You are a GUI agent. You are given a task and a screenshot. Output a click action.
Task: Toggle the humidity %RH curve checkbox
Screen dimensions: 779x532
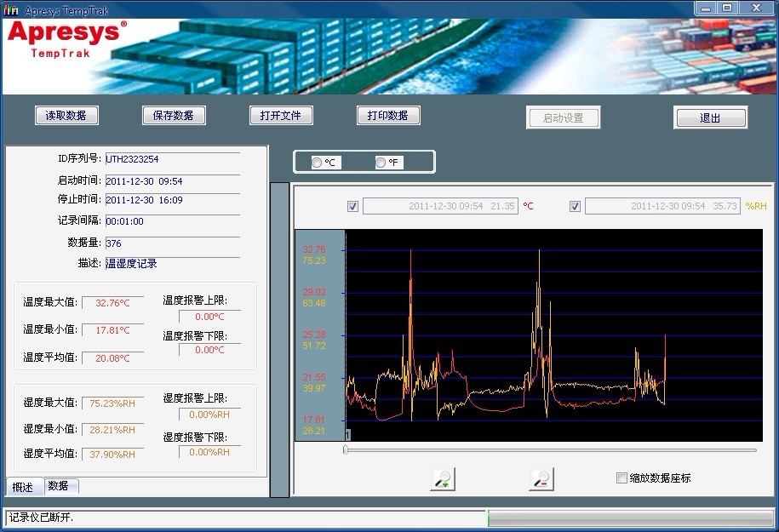575,206
